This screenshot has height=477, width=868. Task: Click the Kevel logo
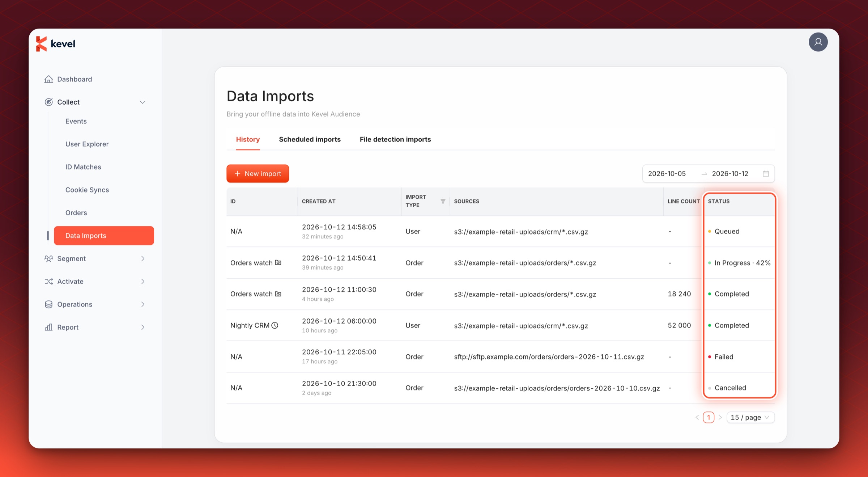coord(56,44)
